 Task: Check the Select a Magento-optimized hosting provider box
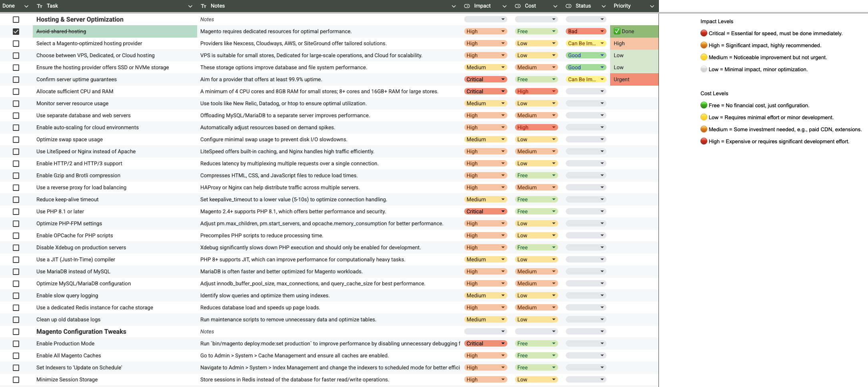point(16,43)
